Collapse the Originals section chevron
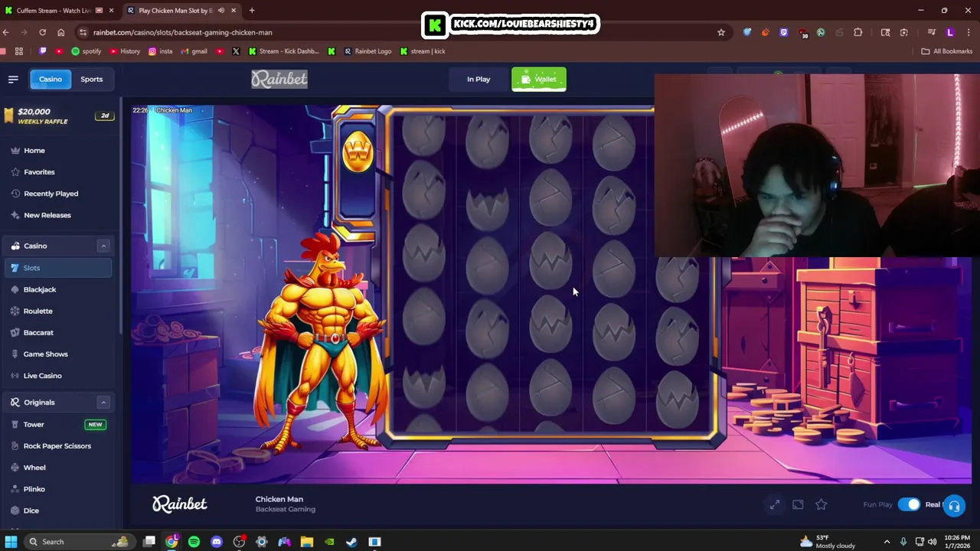 pyautogui.click(x=103, y=402)
